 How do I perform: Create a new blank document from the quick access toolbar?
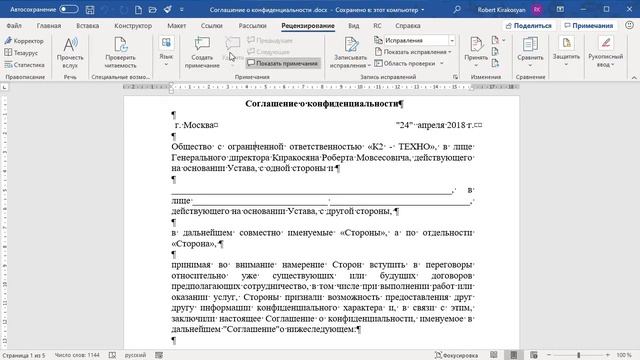pyautogui.click(x=138, y=9)
